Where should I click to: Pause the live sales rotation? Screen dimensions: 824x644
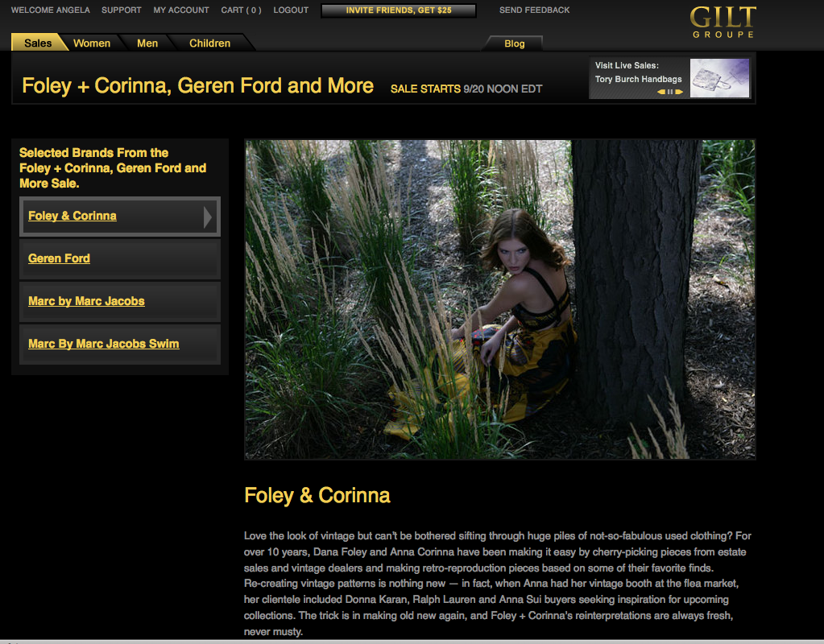[670, 92]
